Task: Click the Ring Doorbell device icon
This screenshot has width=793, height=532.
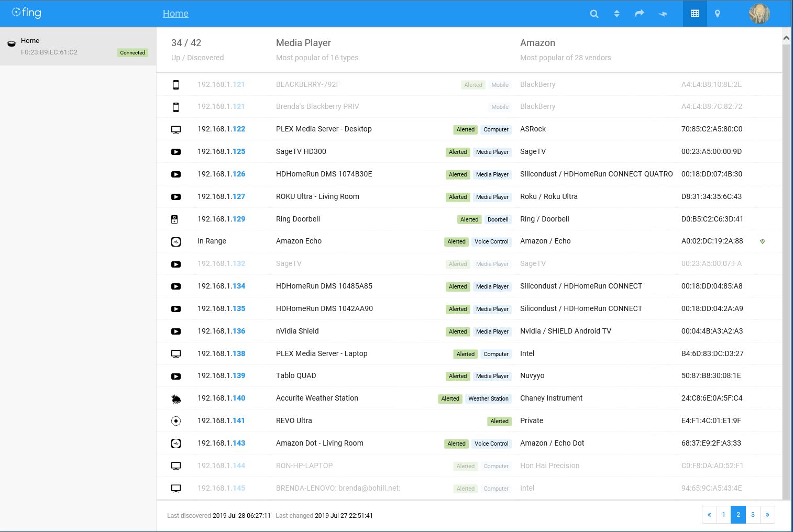Action: (175, 219)
